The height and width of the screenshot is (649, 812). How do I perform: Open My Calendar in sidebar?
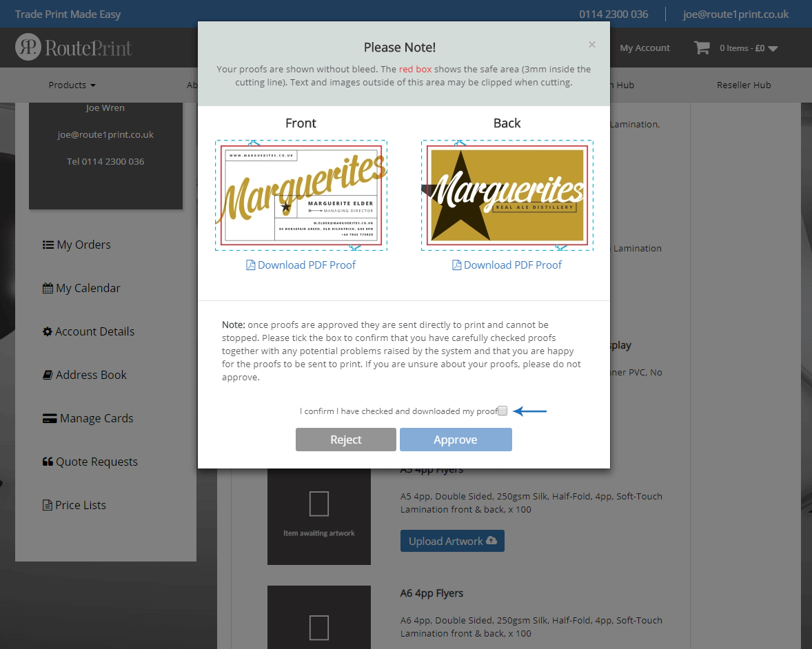click(x=81, y=288)
